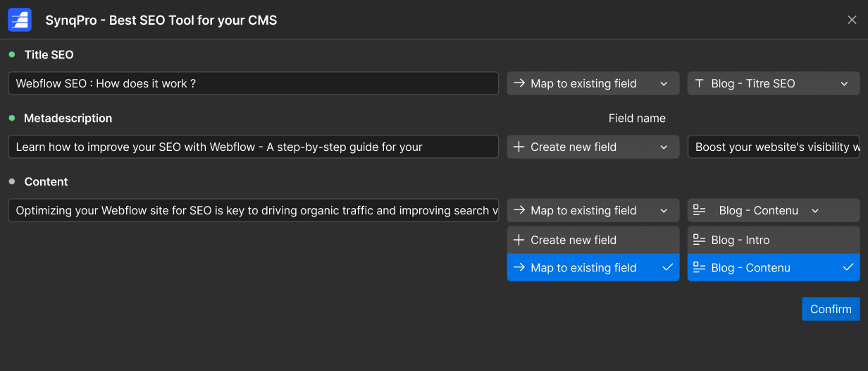This screenshot has width=868, height=371.
Task: Click the SynqPro logo icon
Action: [x=20, y=20]
